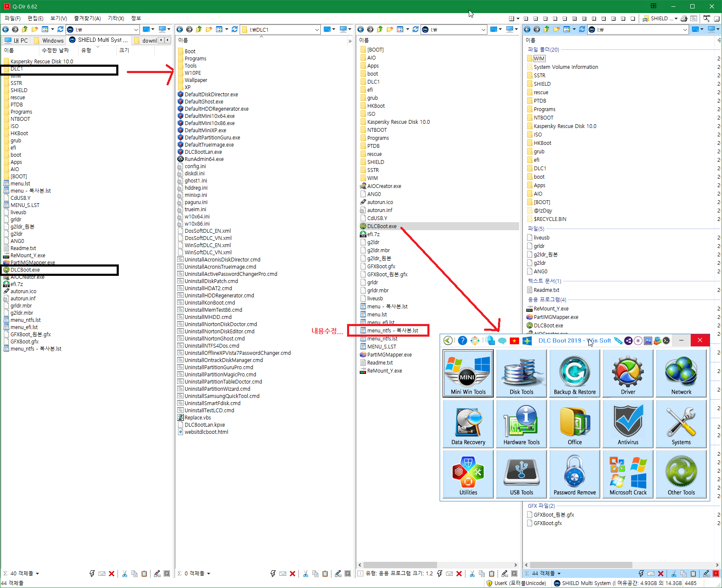This screenshot has width=722, height=588.
Task: Click the cut scissors in second pane status bar
Action: (x=305, y=573)
